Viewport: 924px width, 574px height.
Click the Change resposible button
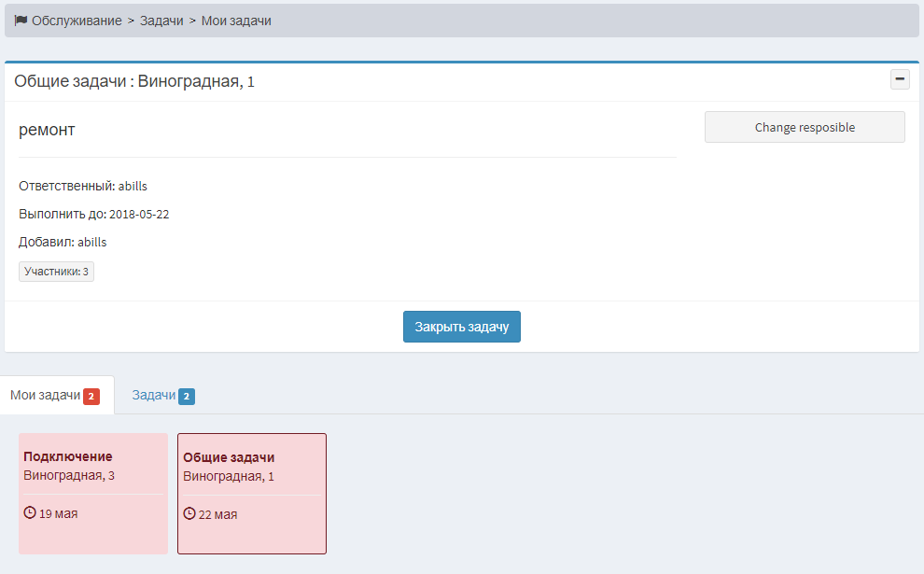tap(805, 127)
